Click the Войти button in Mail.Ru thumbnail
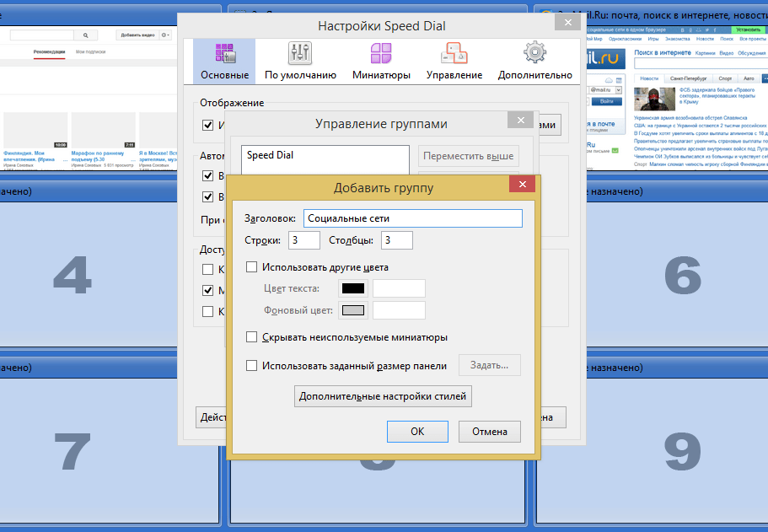This screenshot has width=768, height=532. (606, 101)
